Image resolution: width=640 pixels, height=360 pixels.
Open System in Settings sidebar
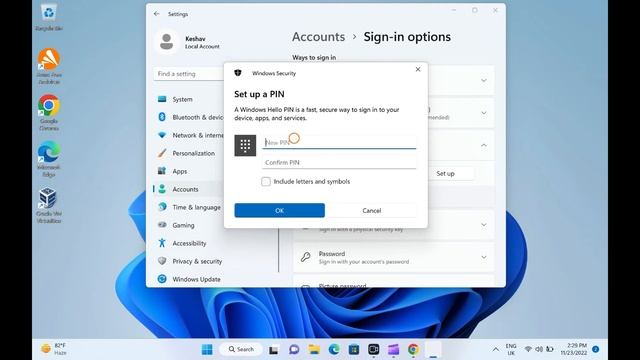182,99
